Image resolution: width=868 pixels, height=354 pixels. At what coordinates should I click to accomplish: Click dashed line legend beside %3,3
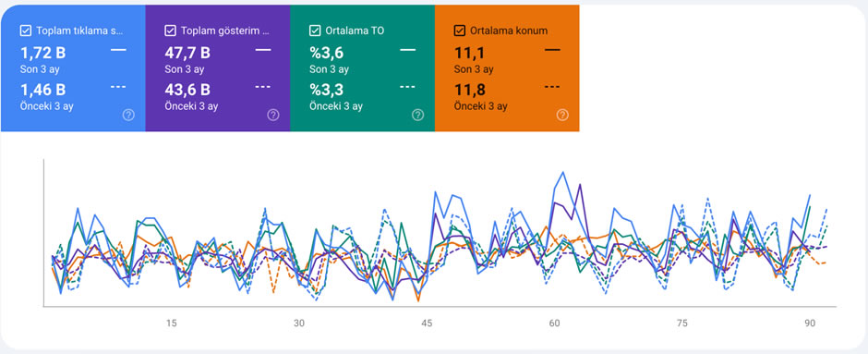click(407, 87)
